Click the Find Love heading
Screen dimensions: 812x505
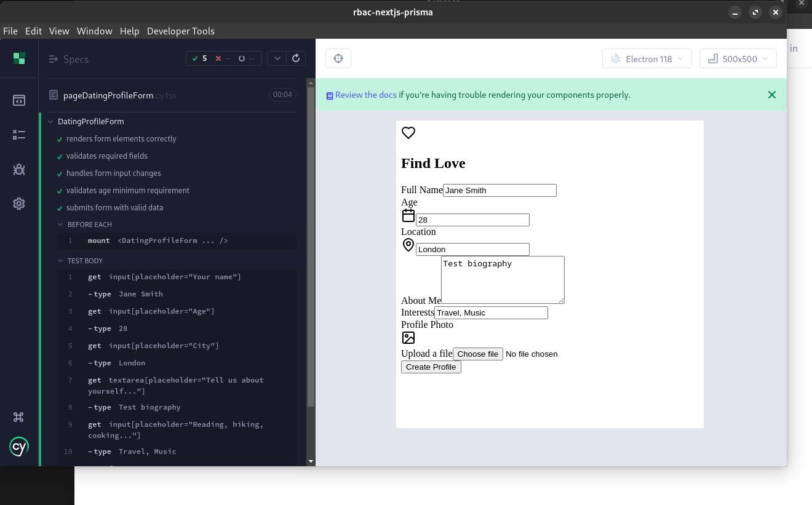pos(433,163)
